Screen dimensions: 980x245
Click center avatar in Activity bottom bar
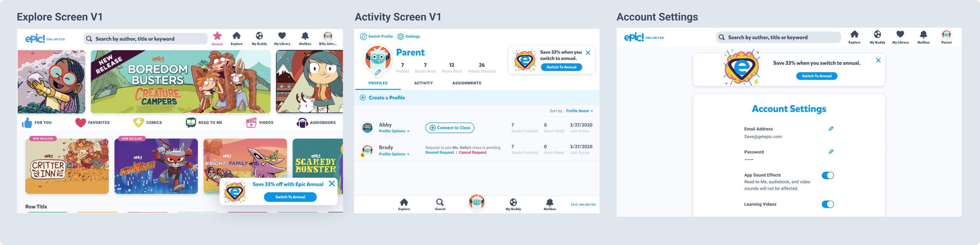coord(477,202)
